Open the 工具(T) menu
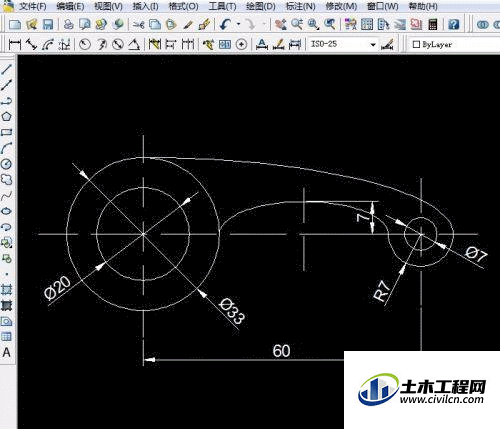 [x=222, y=6]
